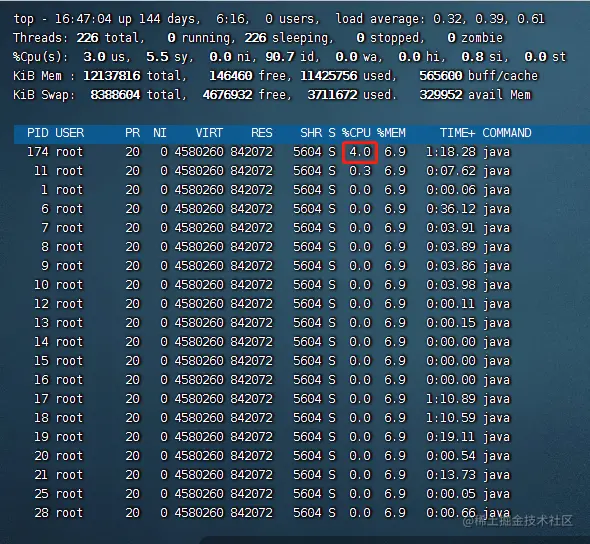The height and width of the screenshot is (544, 590).
Task: Click the 16:47:04 time in top header
Action: click(x=83, y=19)
